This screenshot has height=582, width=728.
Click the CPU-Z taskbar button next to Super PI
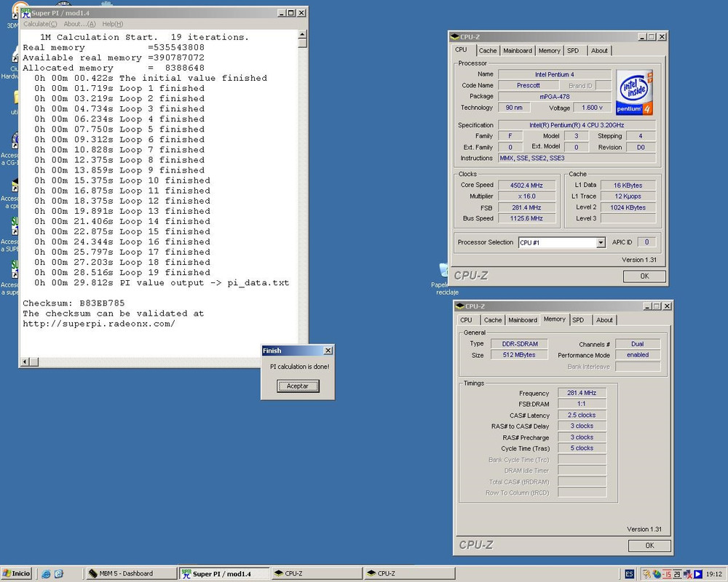317,574
